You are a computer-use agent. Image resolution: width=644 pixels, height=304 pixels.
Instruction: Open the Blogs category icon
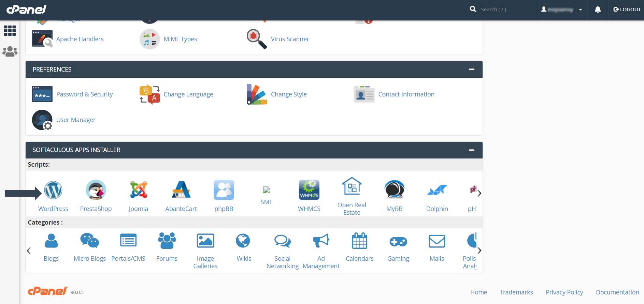click(x=51, y=241)
